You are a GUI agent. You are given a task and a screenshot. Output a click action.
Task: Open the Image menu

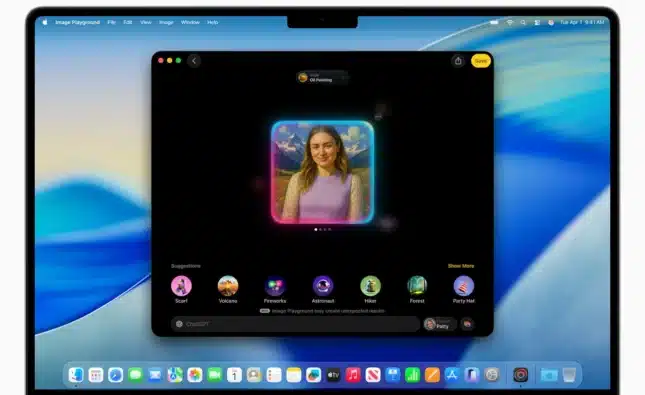pyautogui.click(x=166, y=22)
